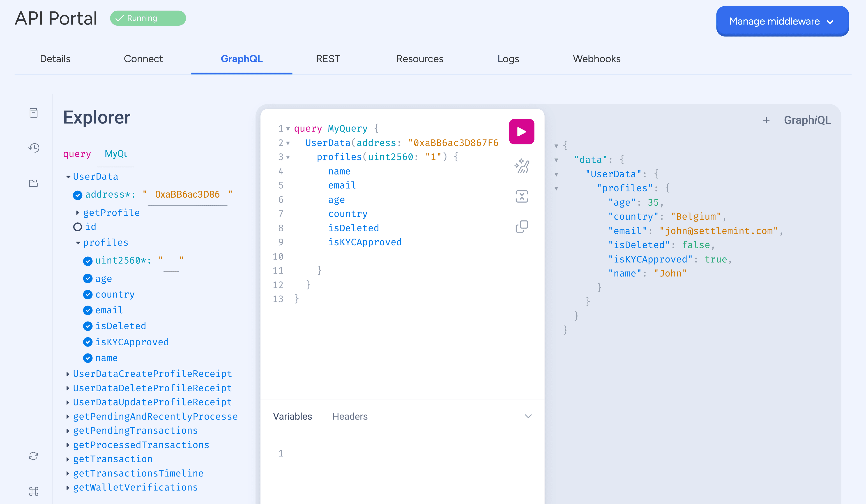This screenshot has width=866, height=504.
Task: Click isKYCApproved in the query editor
Action: (365, 242)
